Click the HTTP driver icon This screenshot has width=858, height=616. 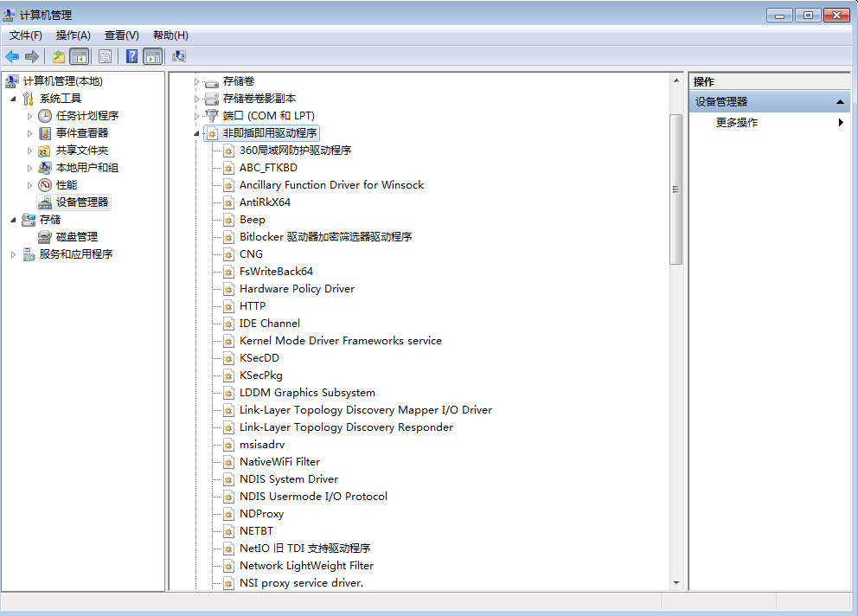click(228, 307)
